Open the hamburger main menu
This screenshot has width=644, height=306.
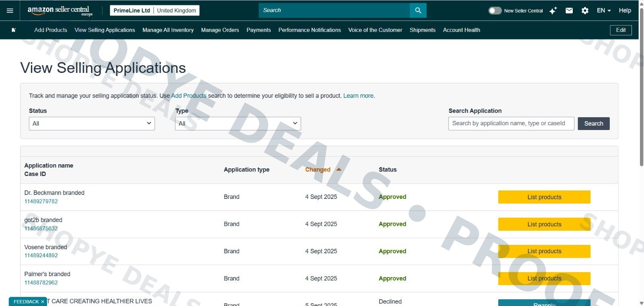[10, 10]
